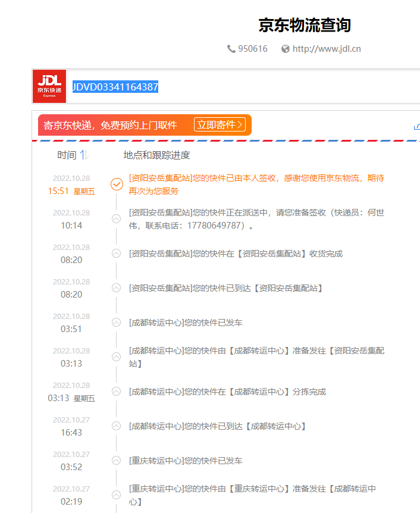This screenshot has width=420, height=513.
Task: Click the 10:14 timestamp
Action: click(71, 226)
